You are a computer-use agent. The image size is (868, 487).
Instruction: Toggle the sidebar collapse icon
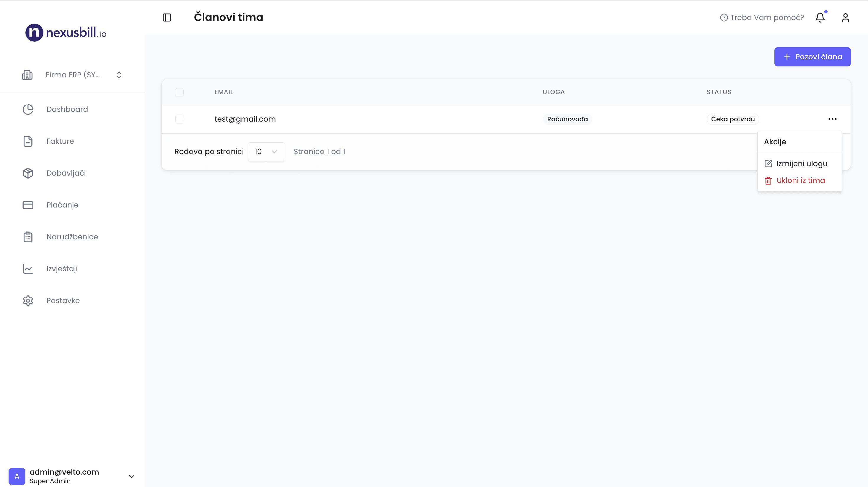click(x=167, y=17)
